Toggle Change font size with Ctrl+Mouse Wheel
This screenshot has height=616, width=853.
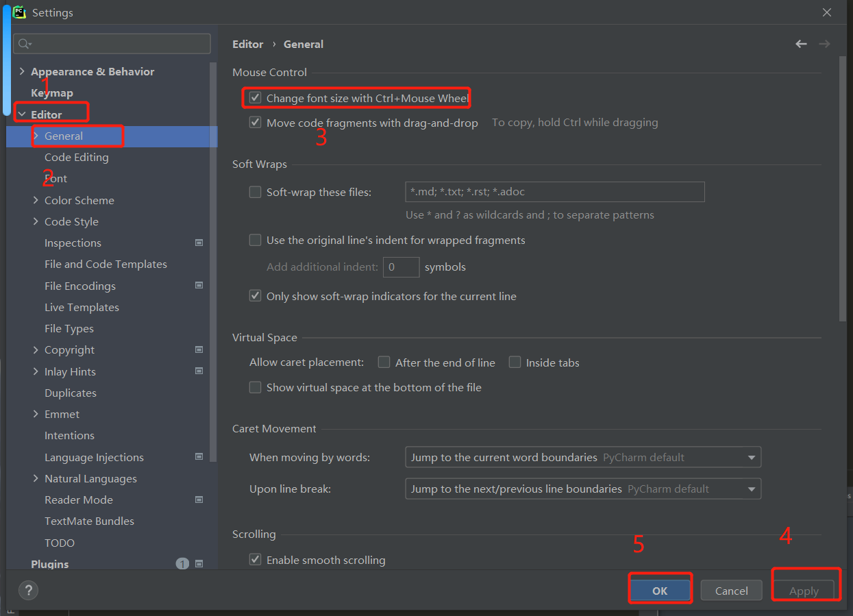256,98
